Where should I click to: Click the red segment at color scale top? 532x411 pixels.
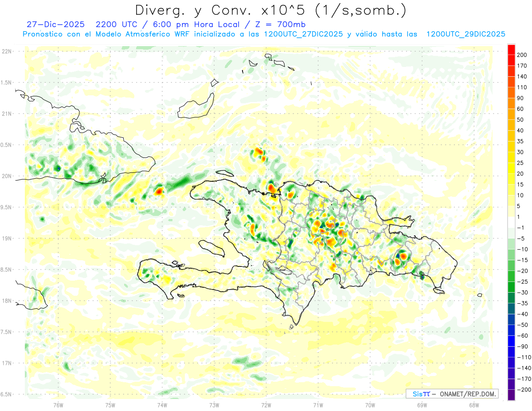coord(512,49)
